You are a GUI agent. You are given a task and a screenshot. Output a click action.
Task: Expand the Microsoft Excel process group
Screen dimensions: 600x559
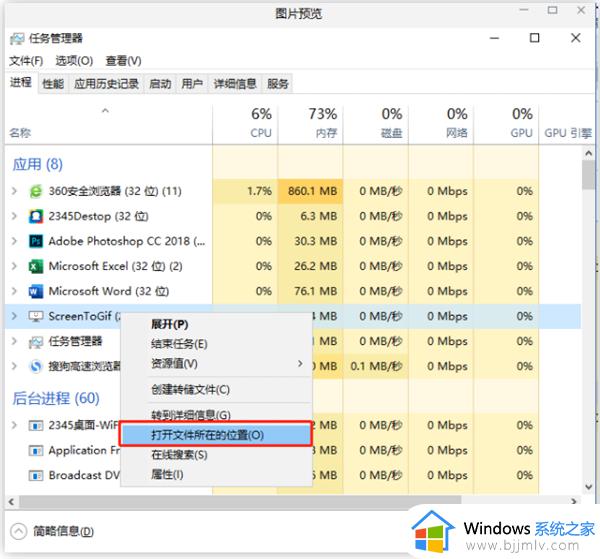tap(14, 266)
